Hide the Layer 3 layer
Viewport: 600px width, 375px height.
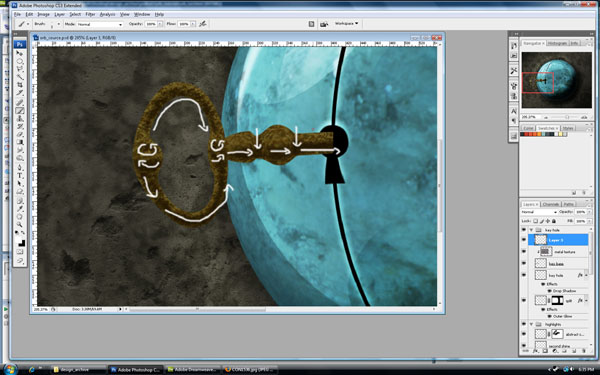click(523, 240)
